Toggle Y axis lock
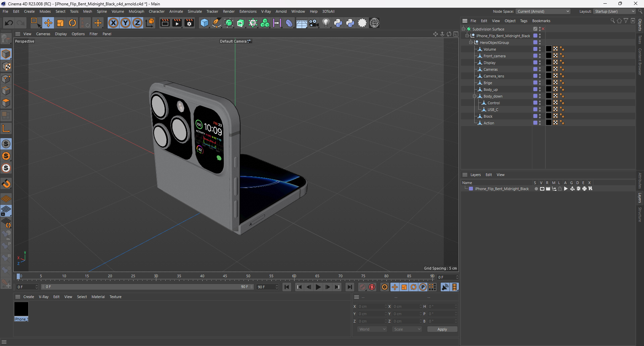The image size is (644, 346). click(125, 23)
